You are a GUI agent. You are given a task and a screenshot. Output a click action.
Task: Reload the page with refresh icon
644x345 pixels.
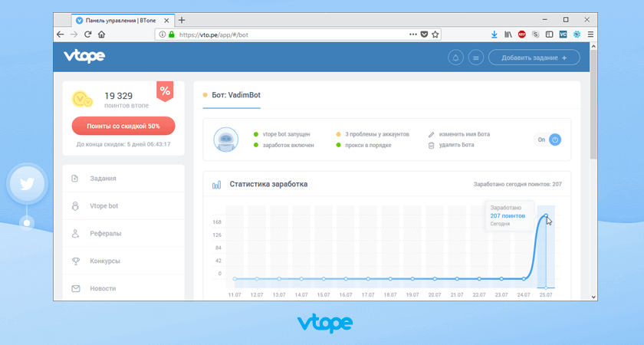(87, 34)
